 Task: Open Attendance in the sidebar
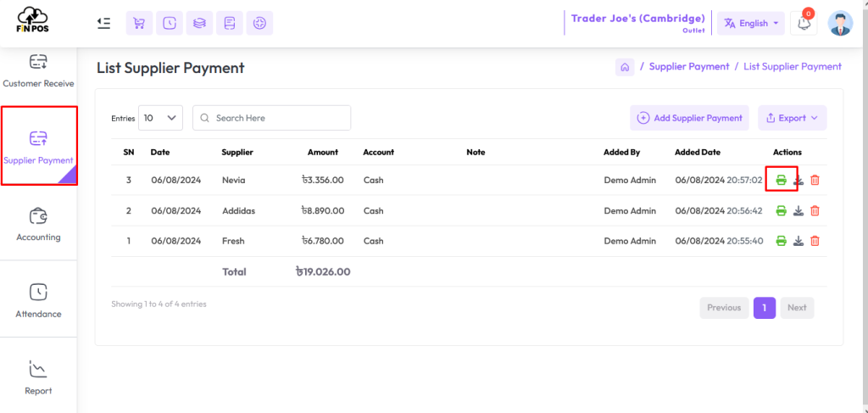38,301
